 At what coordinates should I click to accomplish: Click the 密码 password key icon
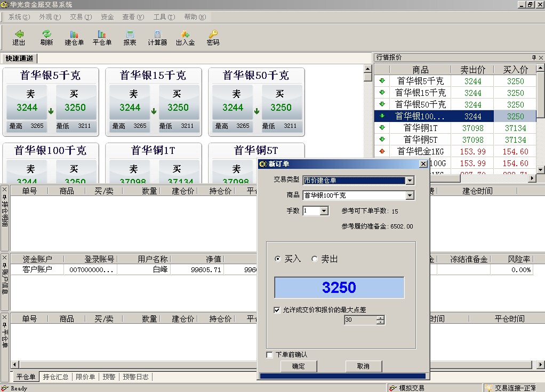point(213,37)
